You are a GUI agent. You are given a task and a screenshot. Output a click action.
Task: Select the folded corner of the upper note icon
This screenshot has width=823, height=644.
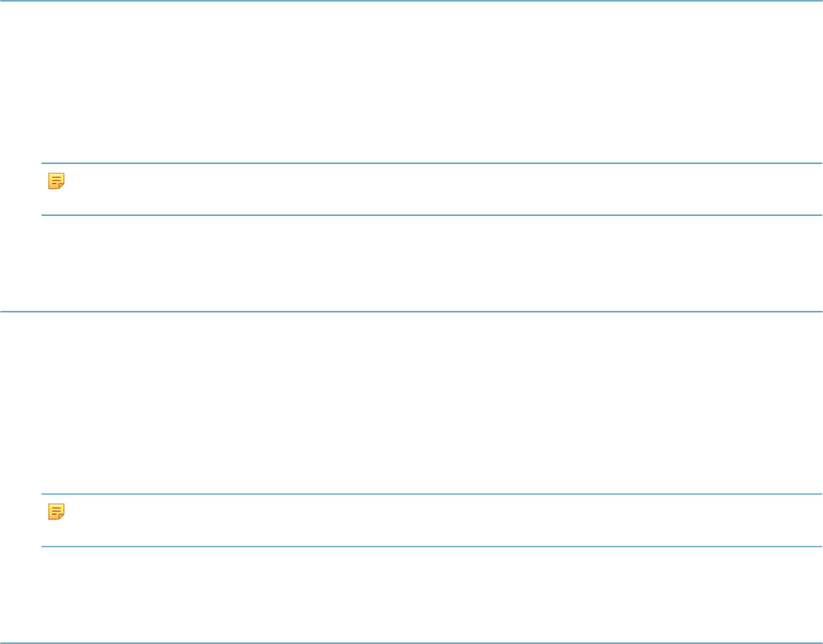61,186
